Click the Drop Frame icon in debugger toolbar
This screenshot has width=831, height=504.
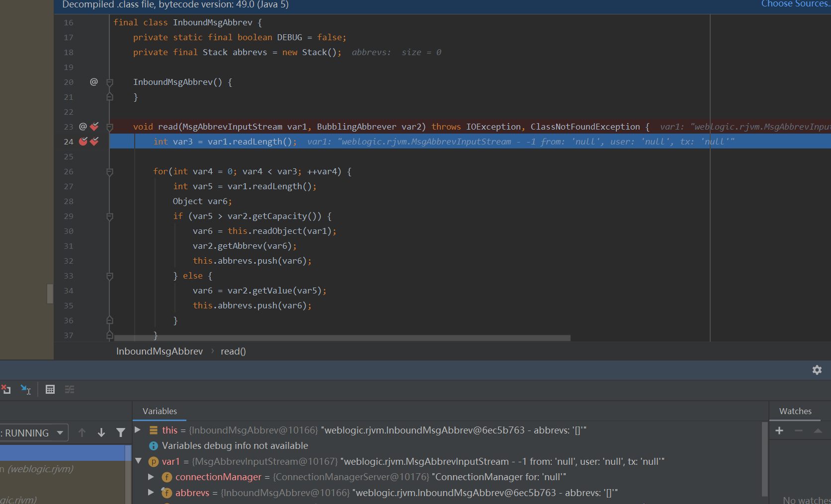[x=6, y=389]
